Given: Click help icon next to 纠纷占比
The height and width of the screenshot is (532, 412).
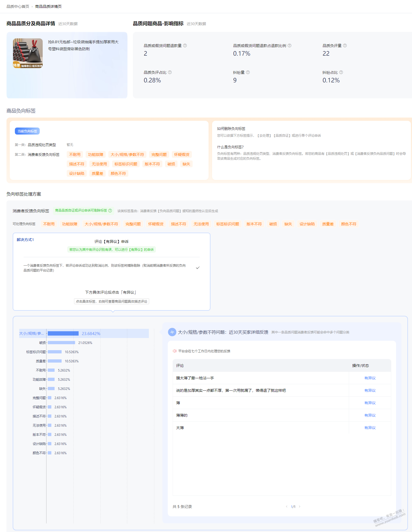Looking at the screenshot, I should click(341, 72).
